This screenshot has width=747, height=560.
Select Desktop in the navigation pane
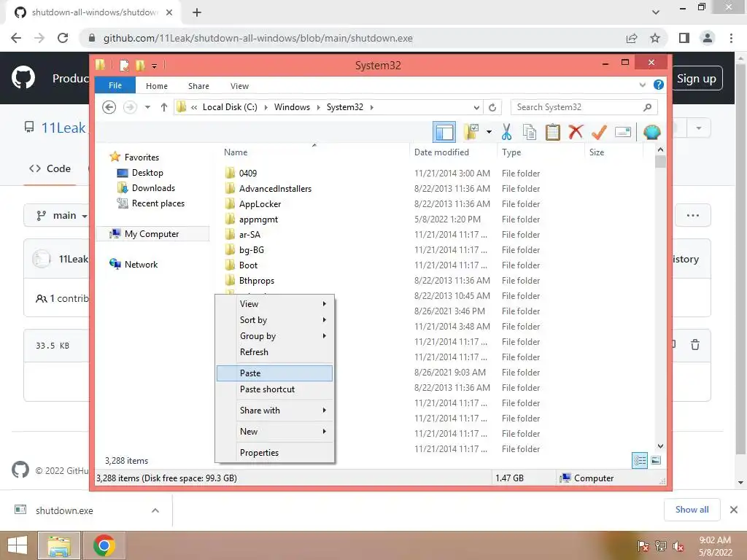tap(147, 172)
